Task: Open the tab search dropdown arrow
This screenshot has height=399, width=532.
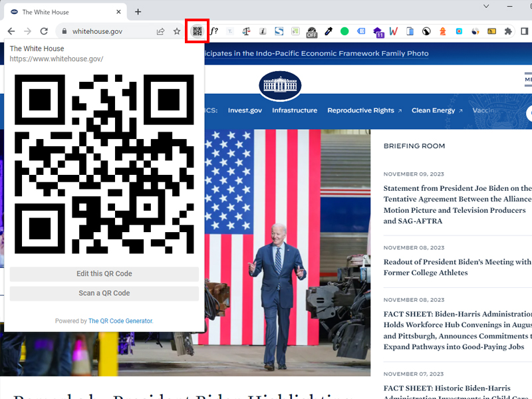Action: 486,6
